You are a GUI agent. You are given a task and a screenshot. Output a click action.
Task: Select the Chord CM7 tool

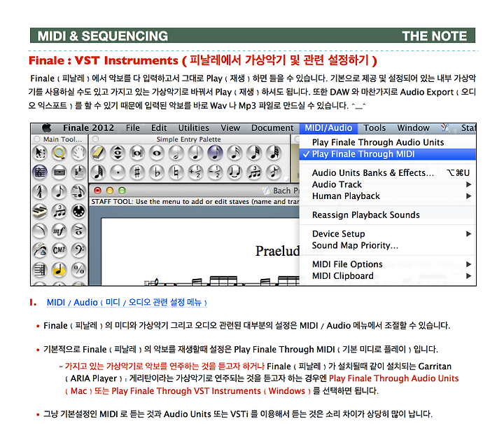point(59,250)
